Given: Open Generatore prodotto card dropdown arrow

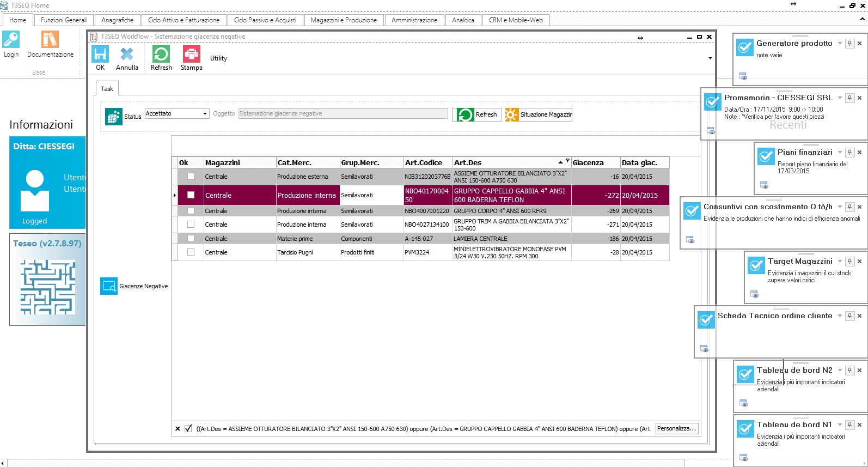Looking at the screenshot, I should coord(840,44).
